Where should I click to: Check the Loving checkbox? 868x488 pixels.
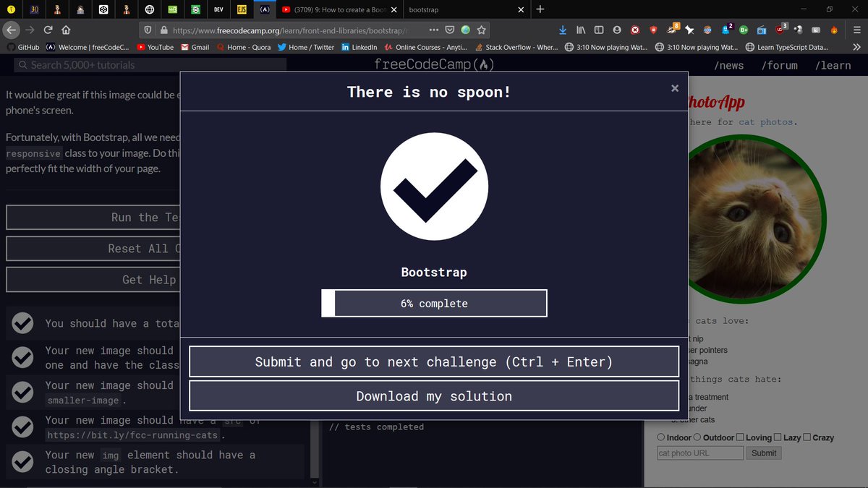(740, 437)
